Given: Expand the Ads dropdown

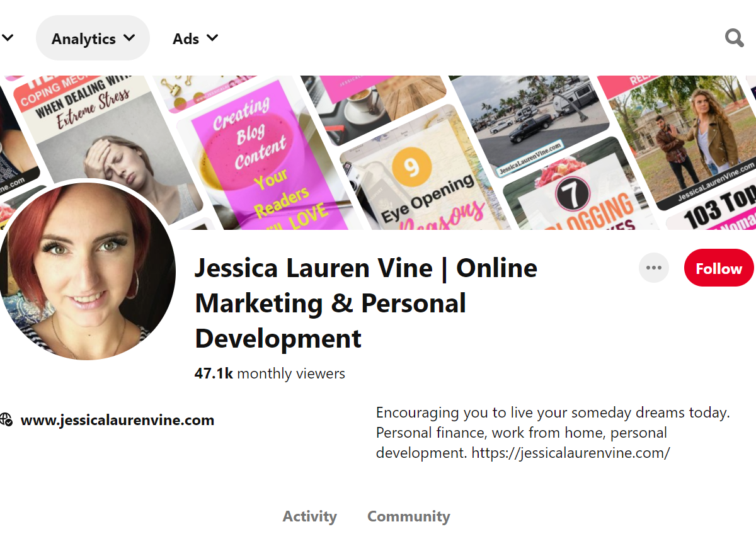Looking at the screenshot, I should pyautogui.click(x=195, y=38).
